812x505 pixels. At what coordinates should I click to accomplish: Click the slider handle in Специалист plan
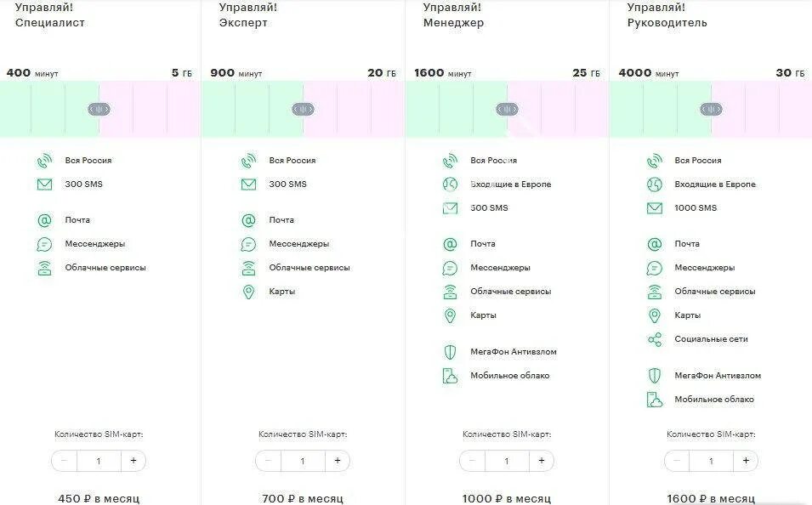[99, 109]
